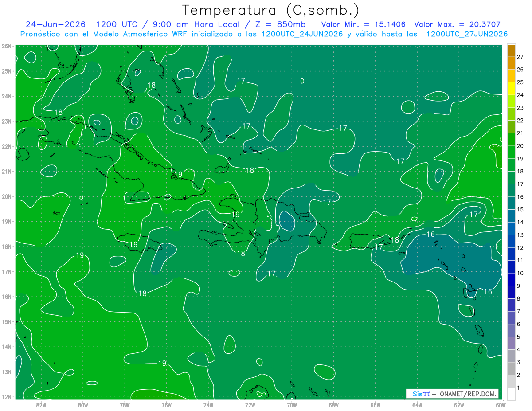Click the "23N" latitude axis label

(x=7, y=121)
